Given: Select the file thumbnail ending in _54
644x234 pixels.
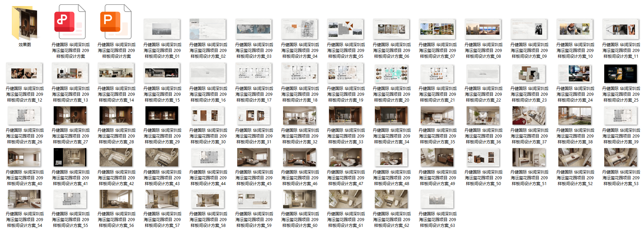Looking at the screenshot, I should click(x=24, y=199).
